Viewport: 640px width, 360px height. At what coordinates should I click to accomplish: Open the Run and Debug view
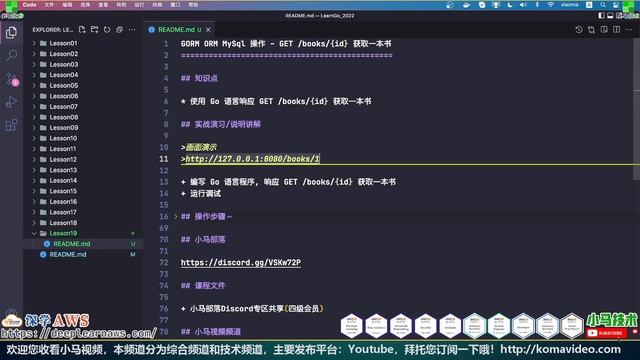11,102
